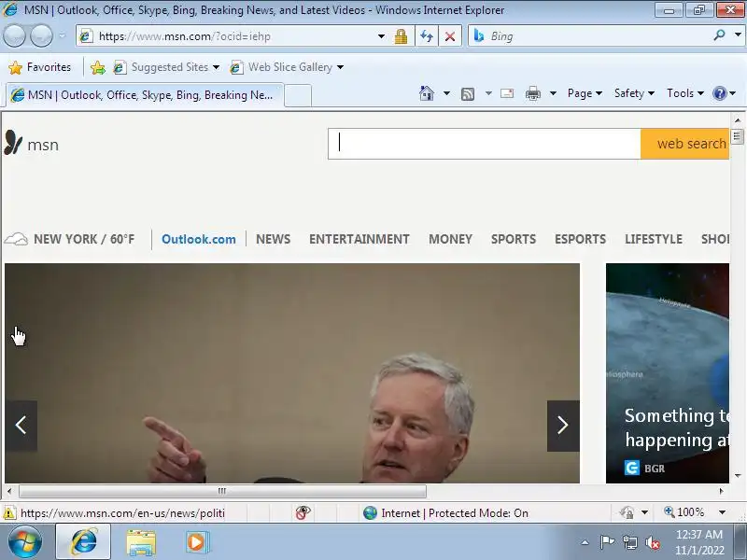
Task: Open the recent pages dropdown arrow
Action: click(x=63, y=35)
